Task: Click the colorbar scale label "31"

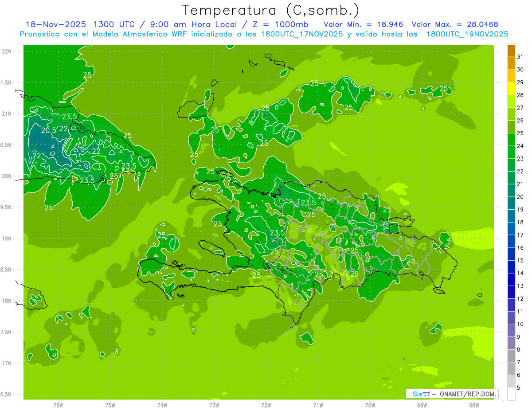Action: pos(520,57)
